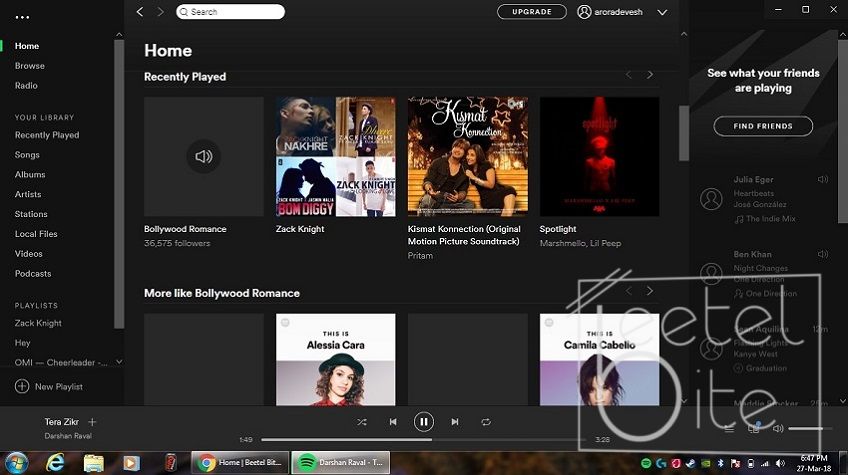Mute the volume with the speaker icon
The image size is (848, 475).
point(778,428)
